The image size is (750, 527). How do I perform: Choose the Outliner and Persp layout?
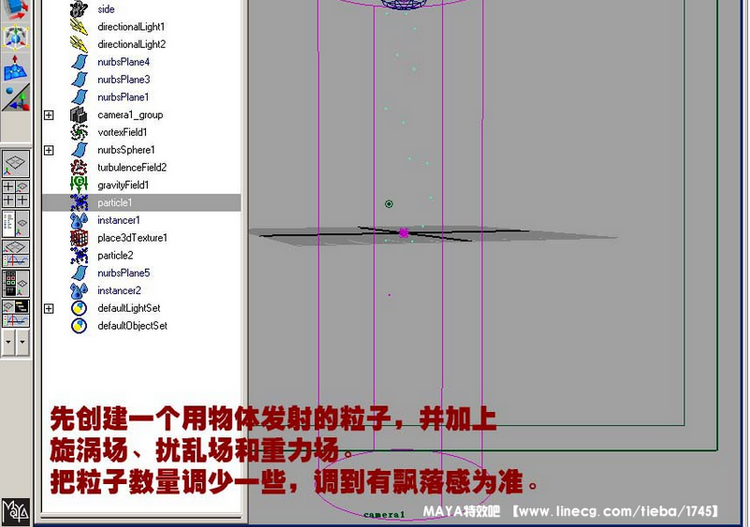[x=16, y=224]
